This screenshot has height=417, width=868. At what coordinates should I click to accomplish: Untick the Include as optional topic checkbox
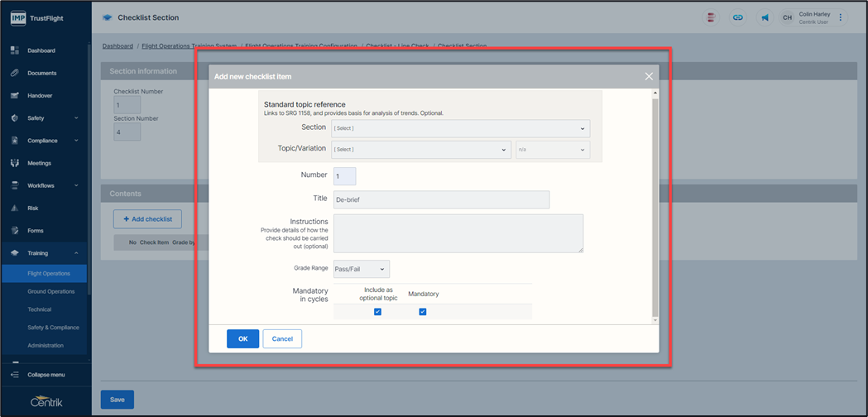[x=377, y=312]
